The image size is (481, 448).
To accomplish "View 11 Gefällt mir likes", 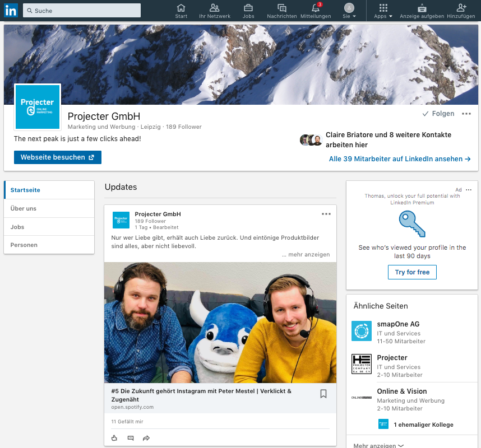I will coord(127,422).
